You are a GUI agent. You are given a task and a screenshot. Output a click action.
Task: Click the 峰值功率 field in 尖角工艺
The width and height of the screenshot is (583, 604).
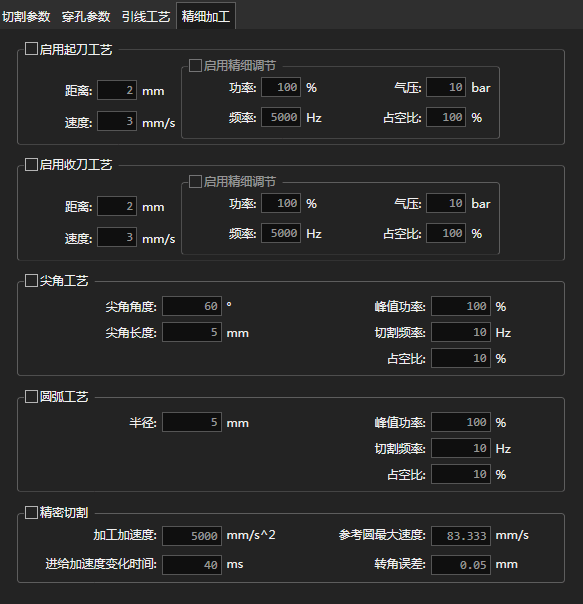click(461, 306)
